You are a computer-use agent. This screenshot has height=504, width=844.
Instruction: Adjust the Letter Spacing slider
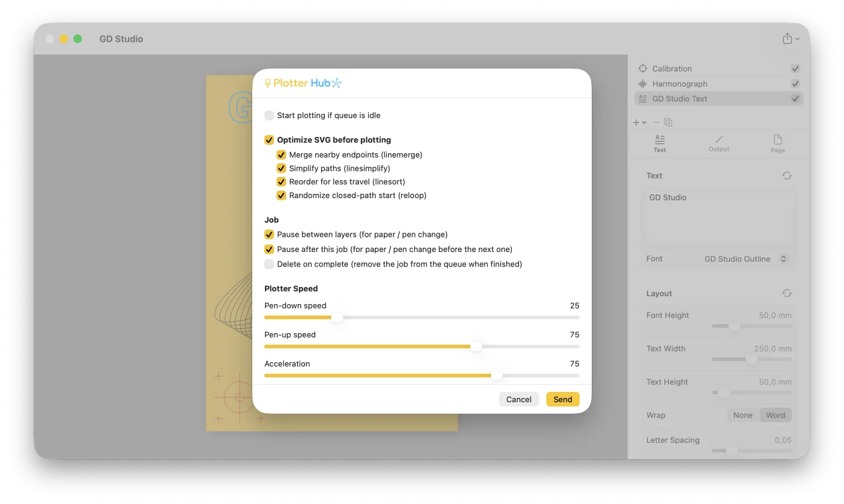pos(751,451)
